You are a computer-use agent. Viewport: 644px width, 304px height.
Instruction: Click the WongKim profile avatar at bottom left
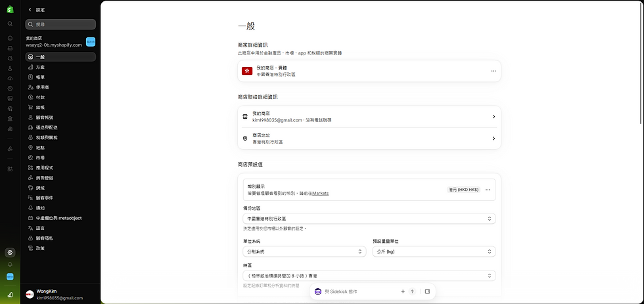click(x=30, y=294)
